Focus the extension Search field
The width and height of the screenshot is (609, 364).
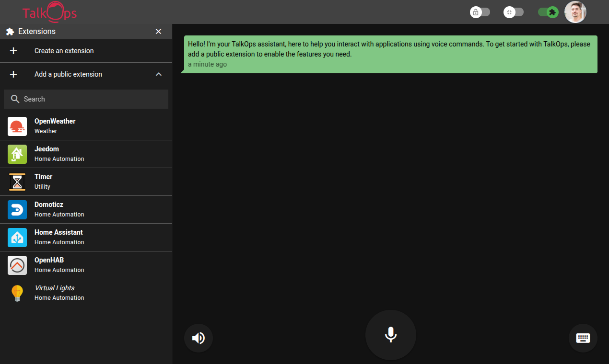[86, 99]
